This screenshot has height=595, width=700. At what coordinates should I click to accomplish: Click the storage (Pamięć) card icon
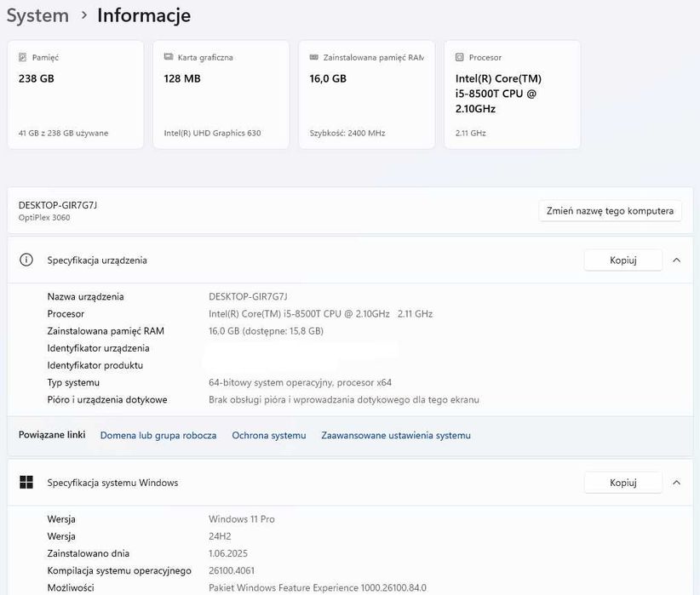[x=23, y=58]
